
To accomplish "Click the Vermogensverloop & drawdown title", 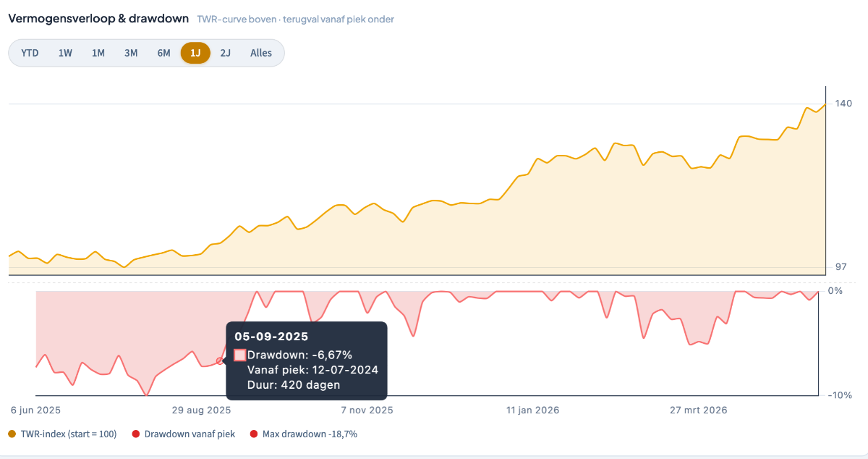I will tap(98, 19).
